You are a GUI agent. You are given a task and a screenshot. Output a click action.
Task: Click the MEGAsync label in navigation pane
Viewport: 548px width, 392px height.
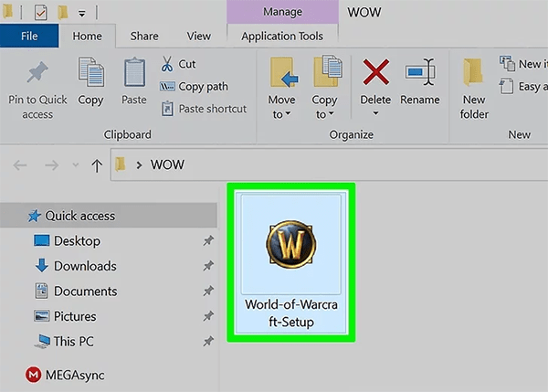pyautogui.click(x=75, y=376)
